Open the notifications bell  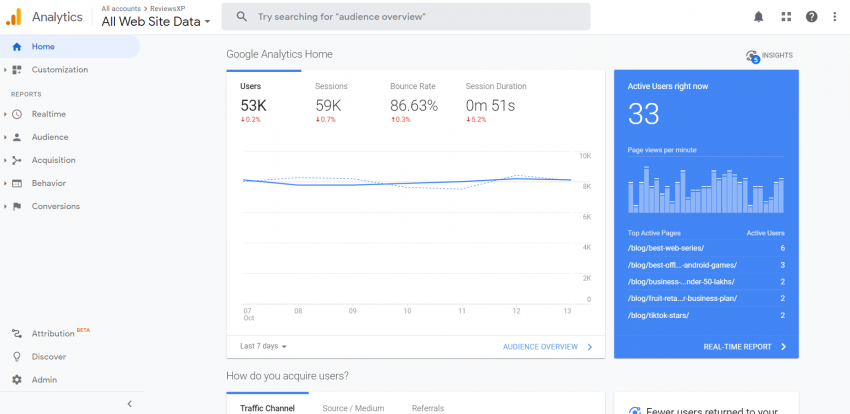coord(758,17)
